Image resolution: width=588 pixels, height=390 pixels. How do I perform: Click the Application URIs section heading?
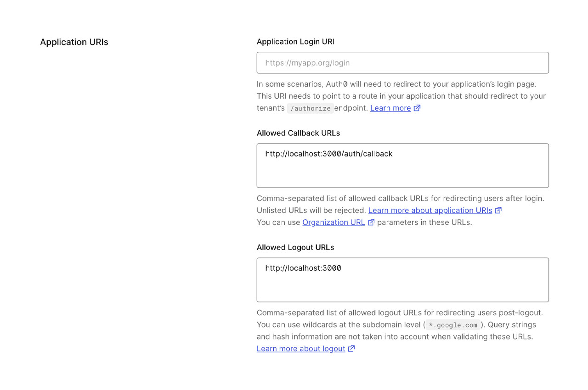[x=74, y=42]
